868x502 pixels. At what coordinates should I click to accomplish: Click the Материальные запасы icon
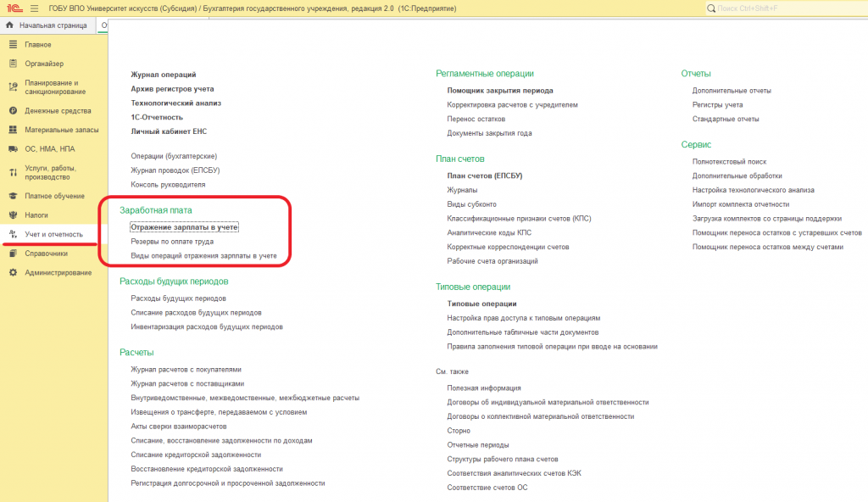click(13, 130)
